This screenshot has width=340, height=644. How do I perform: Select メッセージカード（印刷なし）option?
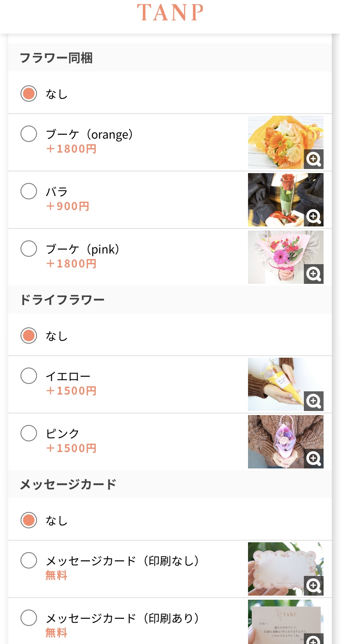pyautogui.click(x=29, y=560)
